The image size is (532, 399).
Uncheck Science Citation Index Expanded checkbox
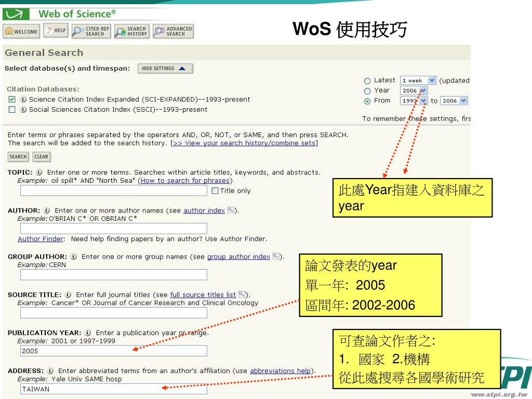12,99
